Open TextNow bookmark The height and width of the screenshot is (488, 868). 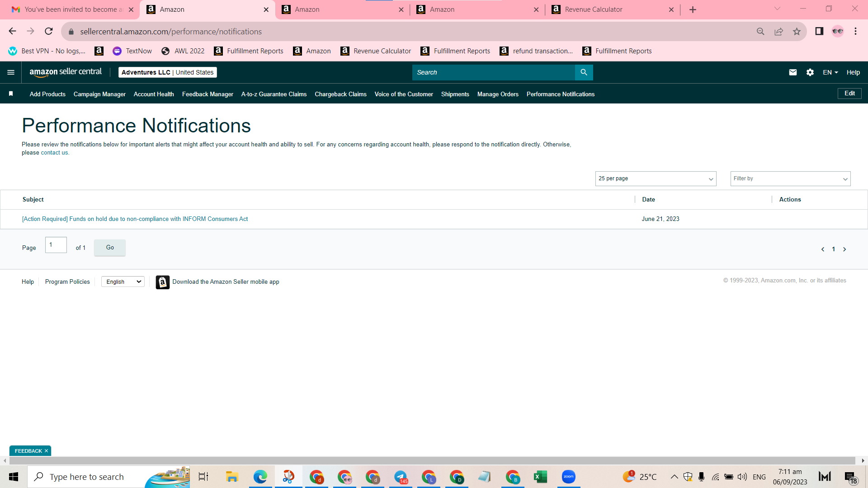[x=132, y=51]
